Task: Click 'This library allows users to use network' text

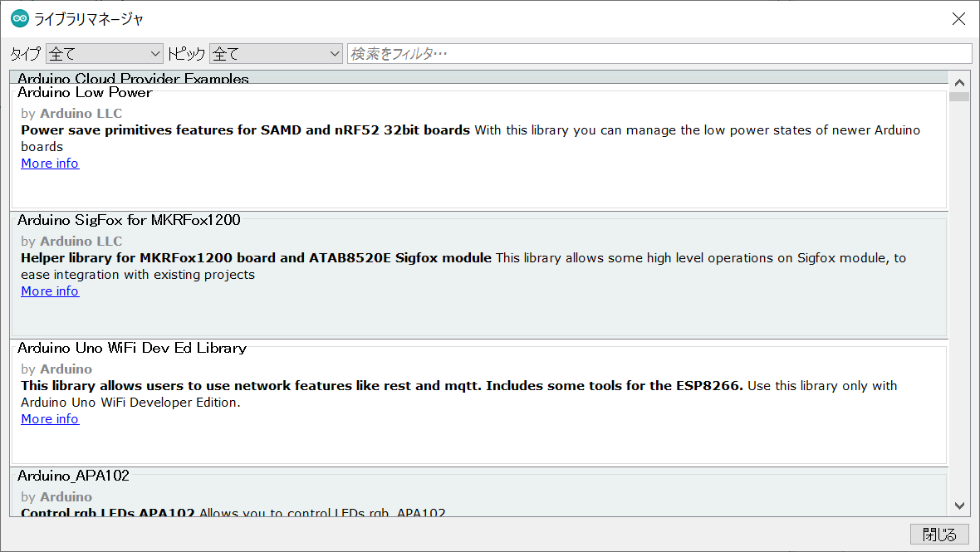Action: [382, 386]
